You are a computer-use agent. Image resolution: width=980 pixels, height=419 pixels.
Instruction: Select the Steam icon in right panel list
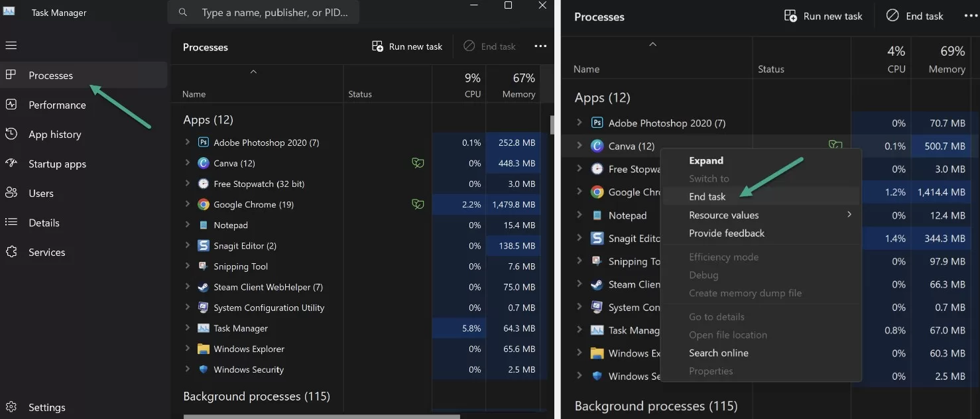[x=597, y=284]
